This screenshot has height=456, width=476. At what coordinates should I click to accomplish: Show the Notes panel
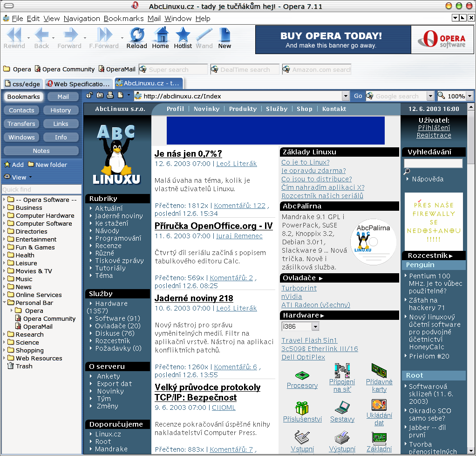(41, 151)
